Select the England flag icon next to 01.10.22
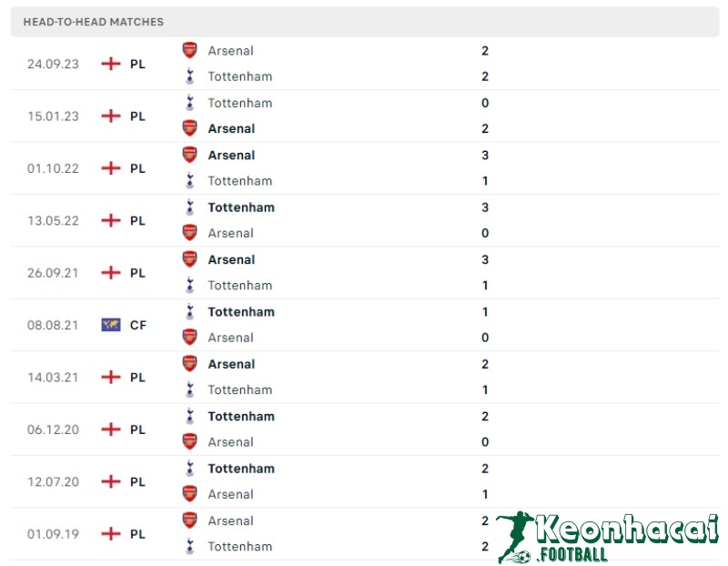Viewport: 728px width, 566px height. pyautogui.click(x=112, y=167)
